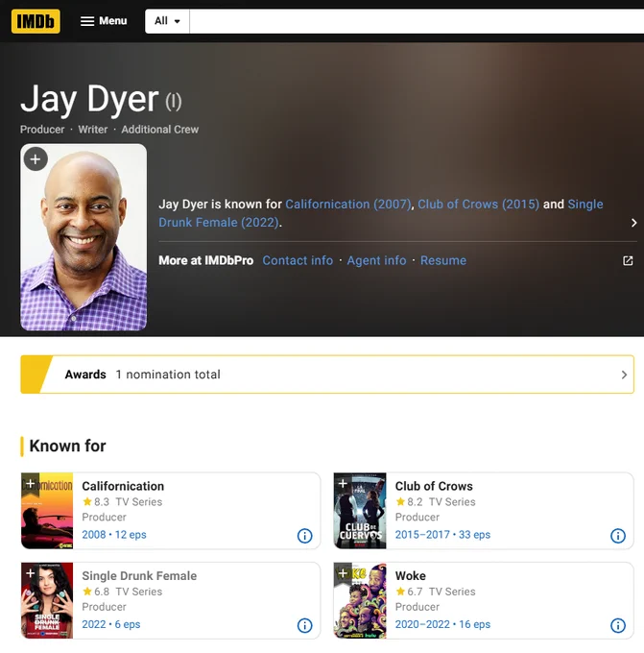
Task: Open IMDbPro Agent info link
Action: (x=377, y=260)
